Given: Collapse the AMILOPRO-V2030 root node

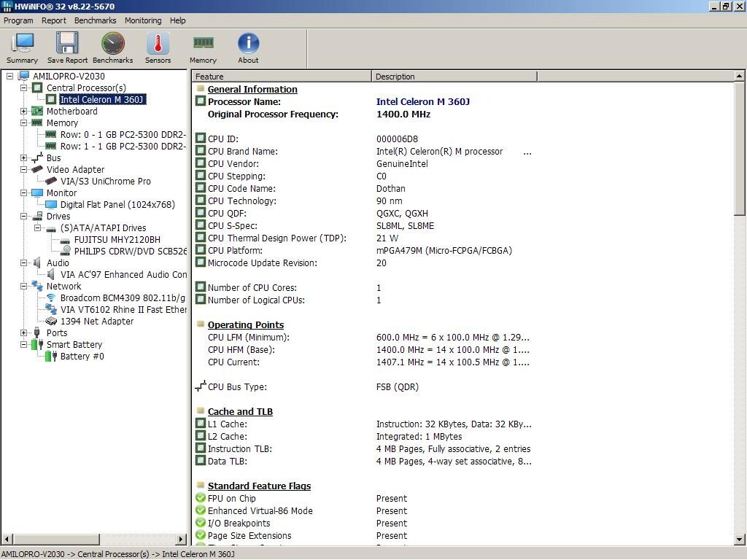Looking at the screenshot, I should tap(9, 76).
